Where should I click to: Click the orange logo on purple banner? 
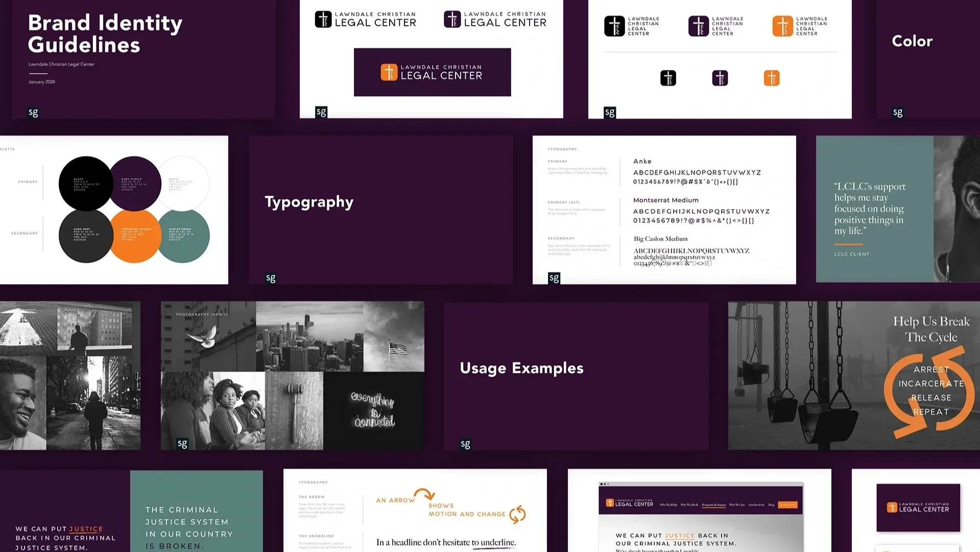[x=432, y=72]
